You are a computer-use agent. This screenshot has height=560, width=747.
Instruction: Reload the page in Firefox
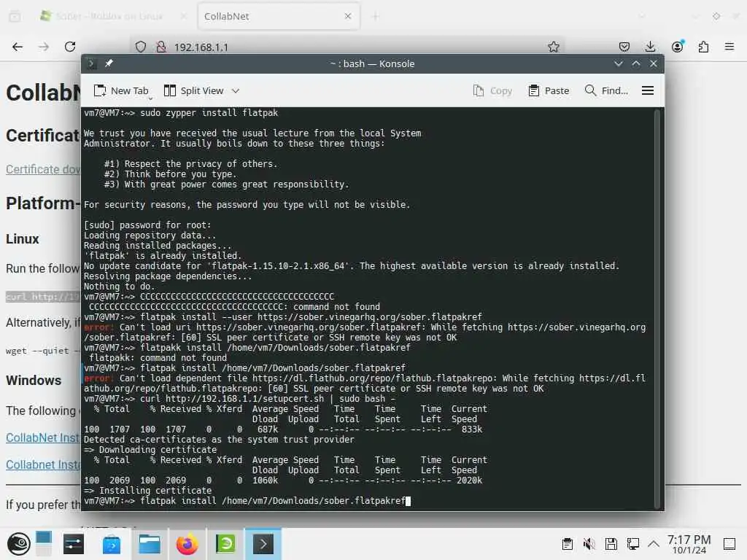point(70,47)
